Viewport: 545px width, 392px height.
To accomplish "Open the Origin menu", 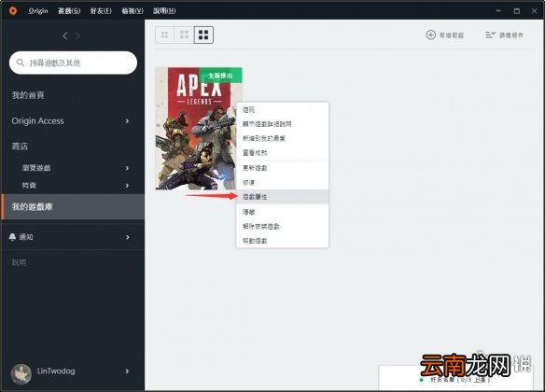I will click(38, 11).
